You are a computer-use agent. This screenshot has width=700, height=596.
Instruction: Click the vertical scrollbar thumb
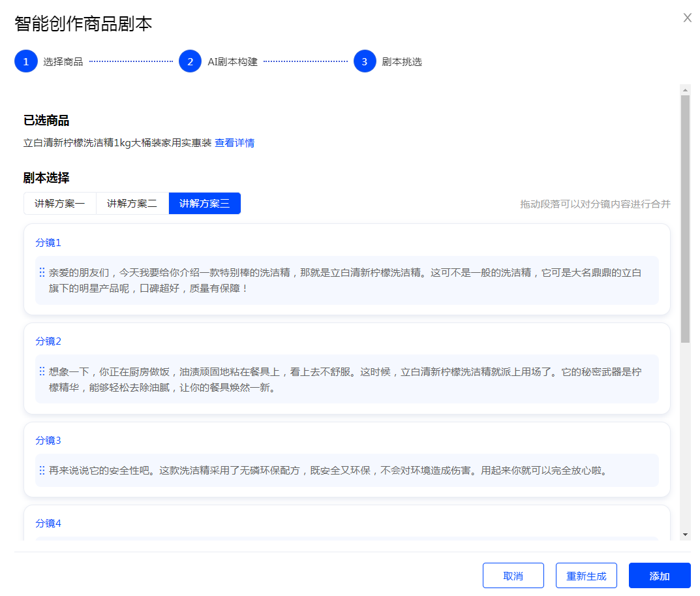685,219
